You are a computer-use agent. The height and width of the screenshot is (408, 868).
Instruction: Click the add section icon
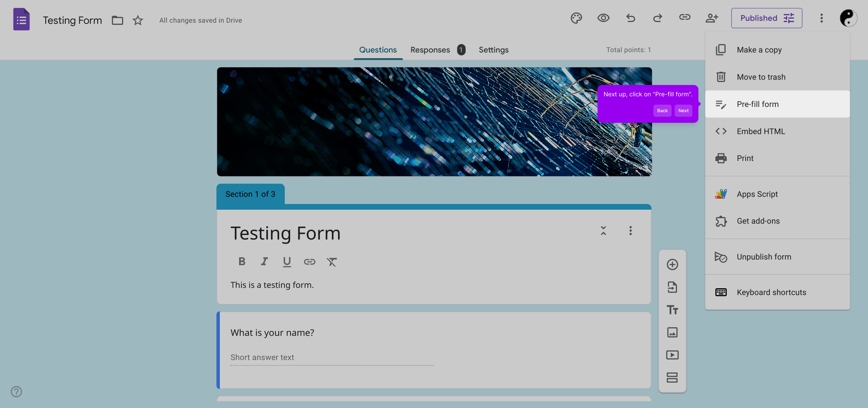tap(672, 377)
